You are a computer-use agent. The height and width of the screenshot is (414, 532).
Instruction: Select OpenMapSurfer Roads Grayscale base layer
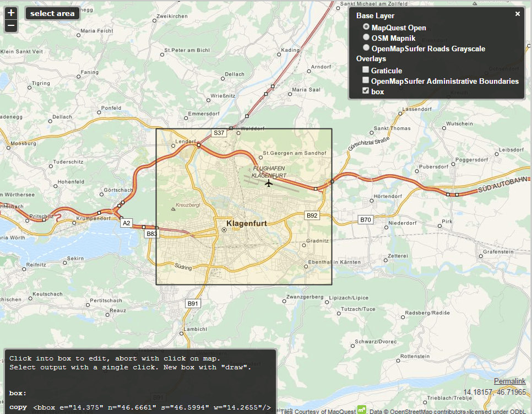(366, 47)
